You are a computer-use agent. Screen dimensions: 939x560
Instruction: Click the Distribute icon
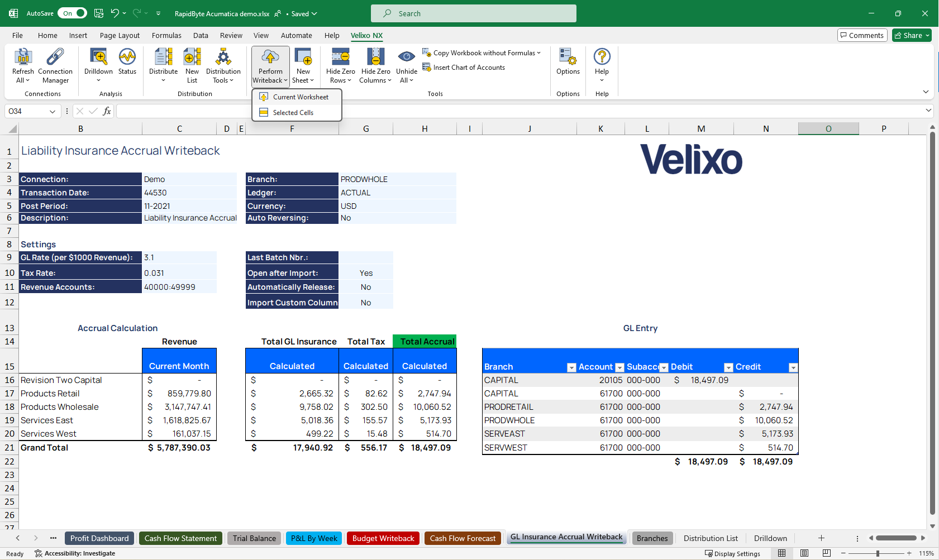[x=163, y=57]
